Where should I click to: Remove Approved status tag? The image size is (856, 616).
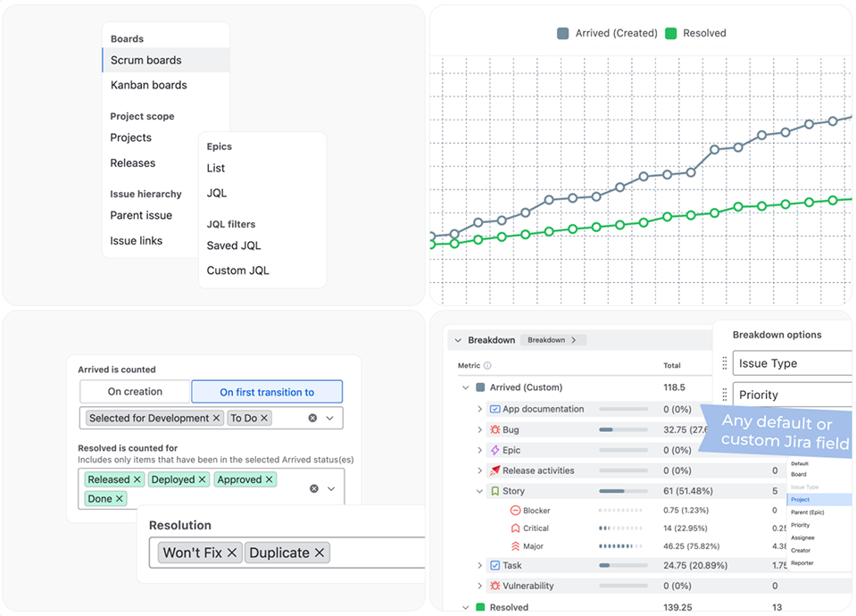(270, 479)
